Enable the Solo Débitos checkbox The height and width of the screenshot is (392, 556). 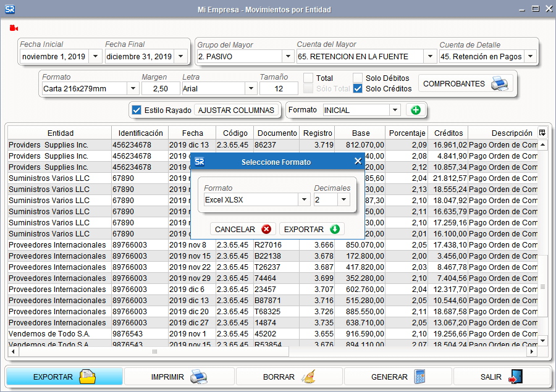tap(358, 78)
